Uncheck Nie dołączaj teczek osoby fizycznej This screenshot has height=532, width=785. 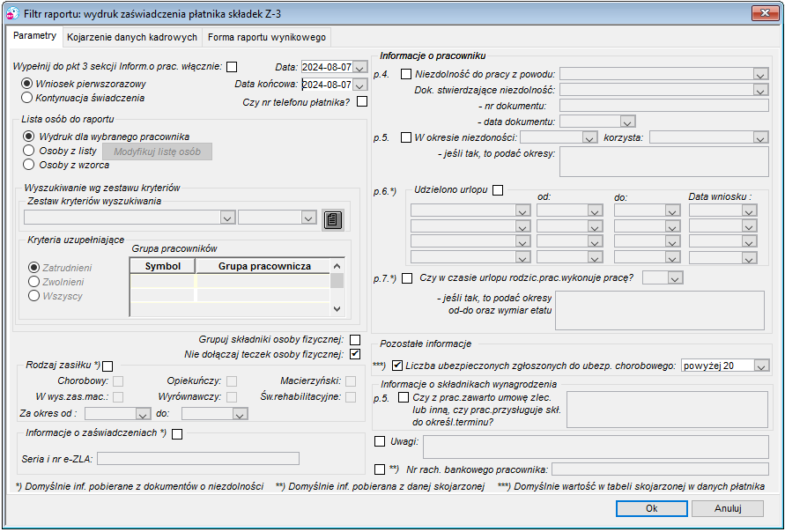tap(355, 354)
